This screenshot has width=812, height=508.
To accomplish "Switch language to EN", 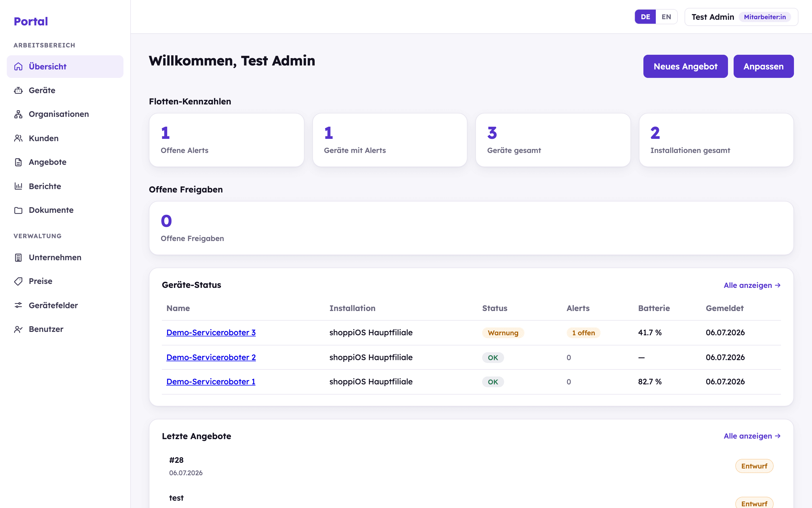I will 666,17.
